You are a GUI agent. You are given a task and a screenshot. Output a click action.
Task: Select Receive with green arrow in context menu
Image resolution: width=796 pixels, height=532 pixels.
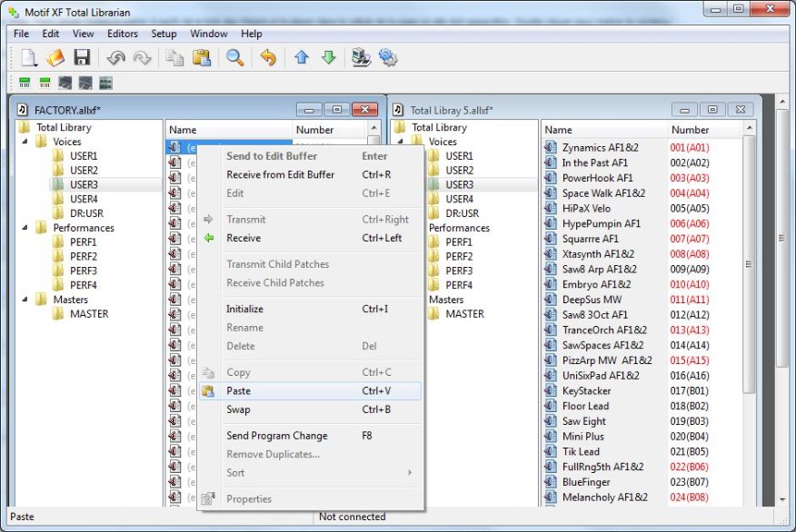(310, 238)
